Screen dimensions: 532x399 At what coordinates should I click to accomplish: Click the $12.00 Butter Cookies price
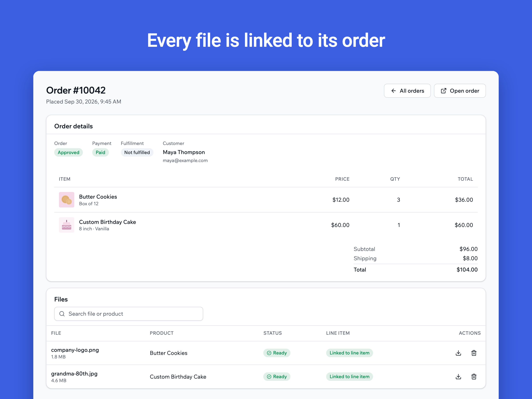tap(341, 200)
